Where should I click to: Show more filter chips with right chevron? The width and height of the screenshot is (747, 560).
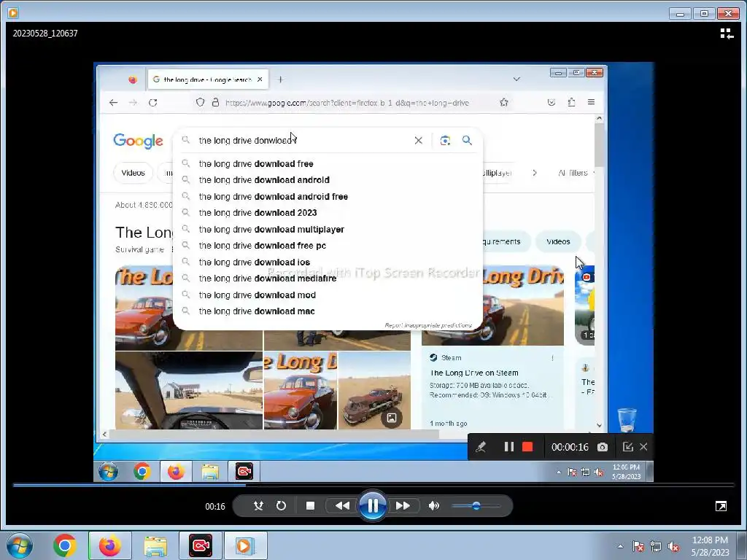click(x=535, y=173)
